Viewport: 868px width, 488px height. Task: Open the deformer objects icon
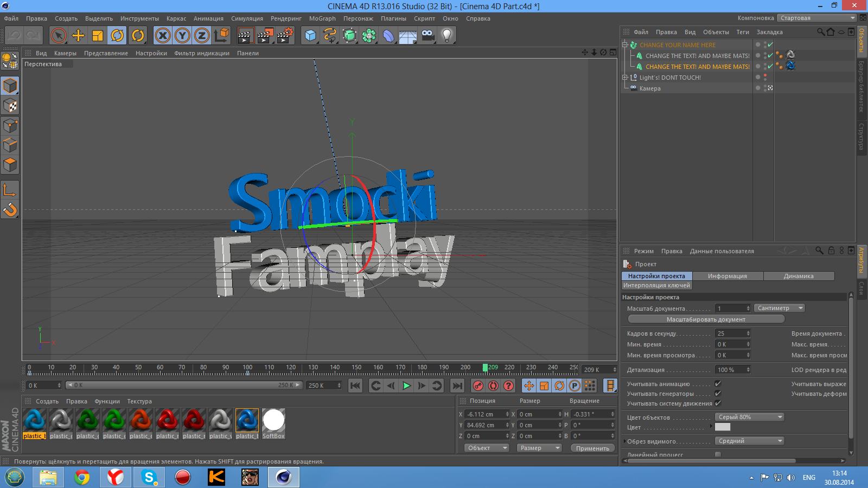pos(388,36)
